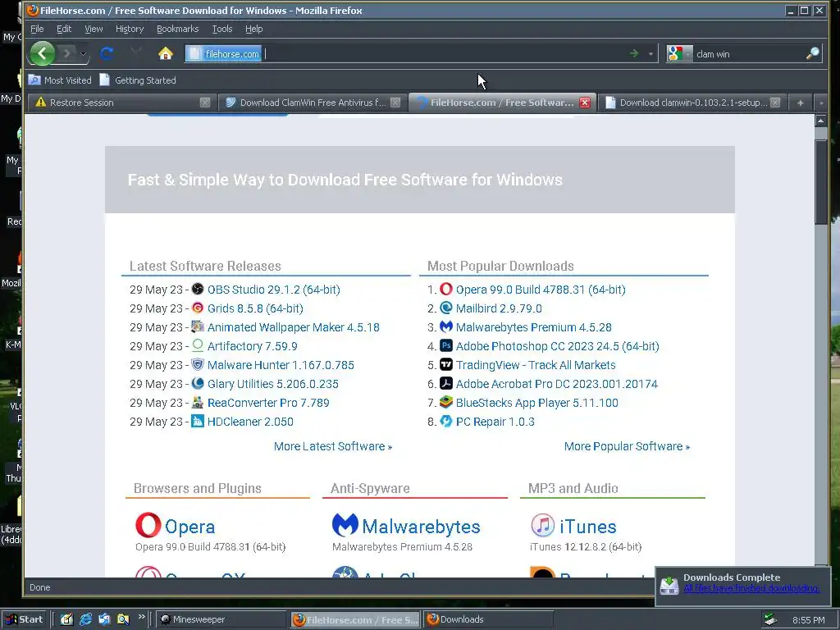Switch to Downloads window in the taskbar
The image size is (840, 630).
[487, 619]
